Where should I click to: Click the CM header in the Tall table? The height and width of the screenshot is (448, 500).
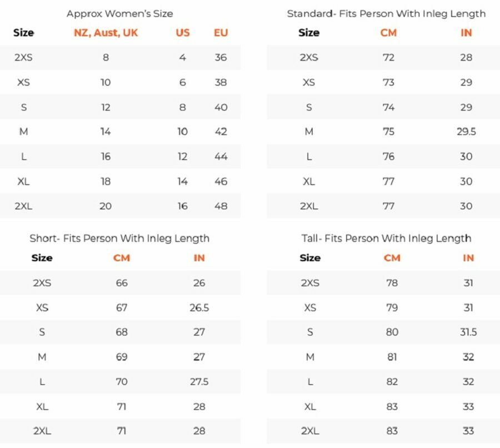click(x=392, y=258)
